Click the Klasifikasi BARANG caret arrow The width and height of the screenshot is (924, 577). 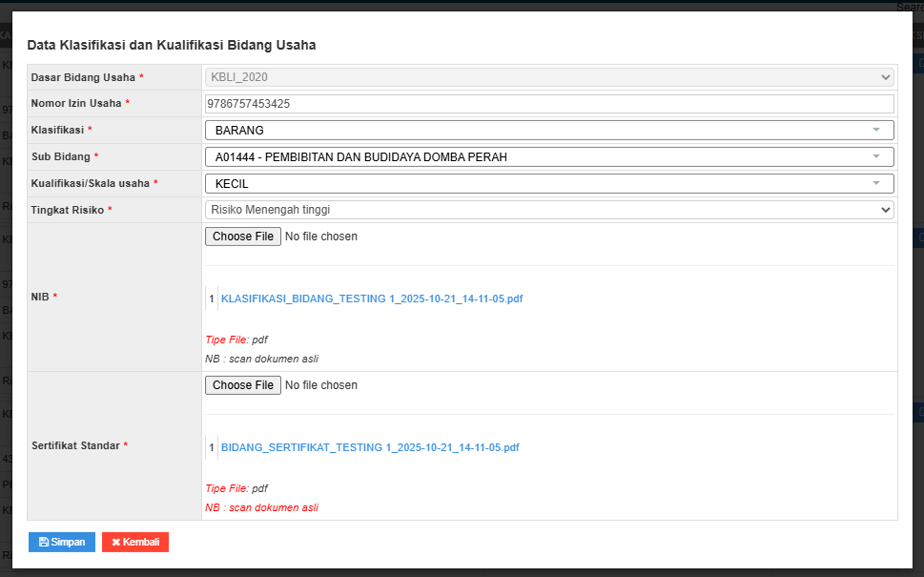(x=875, y=130)
